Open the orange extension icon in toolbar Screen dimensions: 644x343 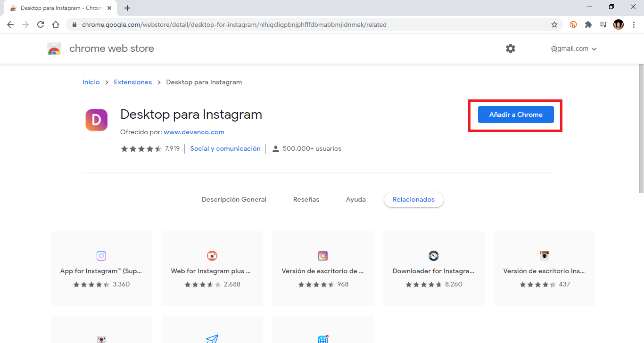(x=573, y=24)
